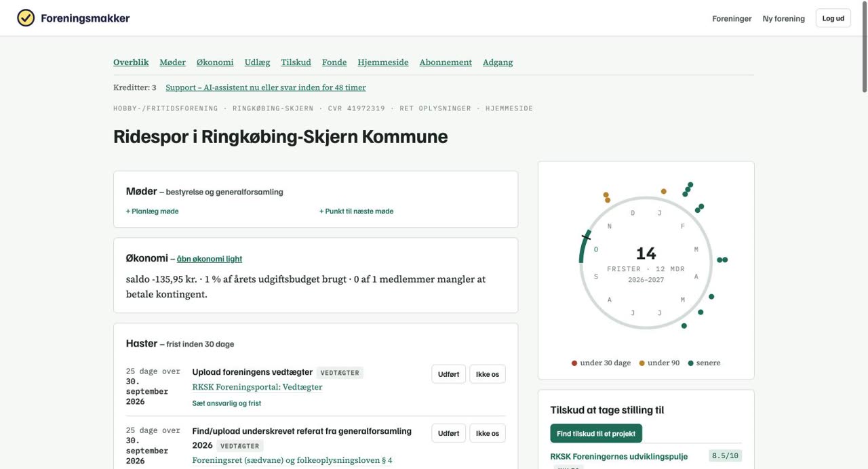Click Sæt ansvarlig og frist
This screenshot has width=868, height=469.
(226, 403)
